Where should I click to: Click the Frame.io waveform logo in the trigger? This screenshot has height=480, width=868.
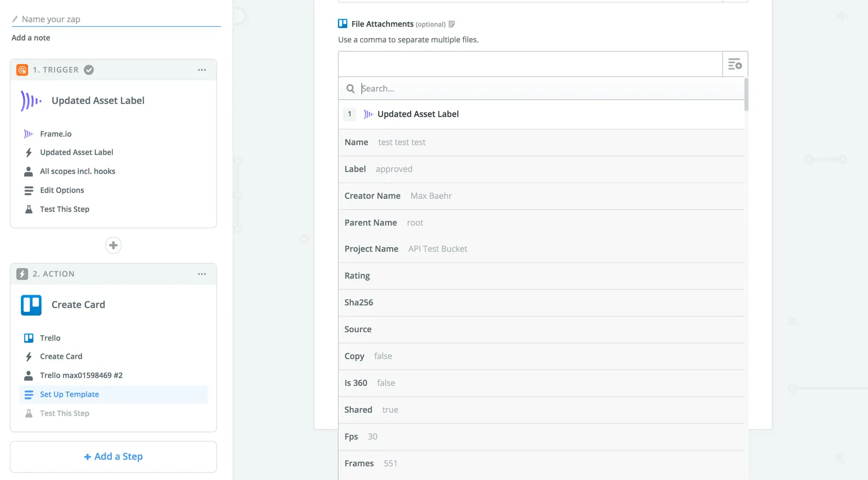point(31,101)
